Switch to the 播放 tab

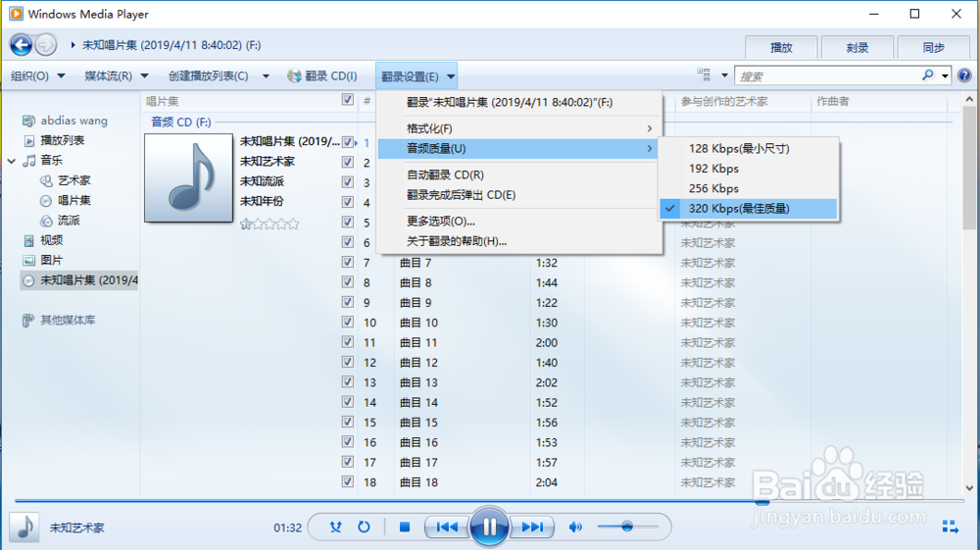tap(781, 47)
